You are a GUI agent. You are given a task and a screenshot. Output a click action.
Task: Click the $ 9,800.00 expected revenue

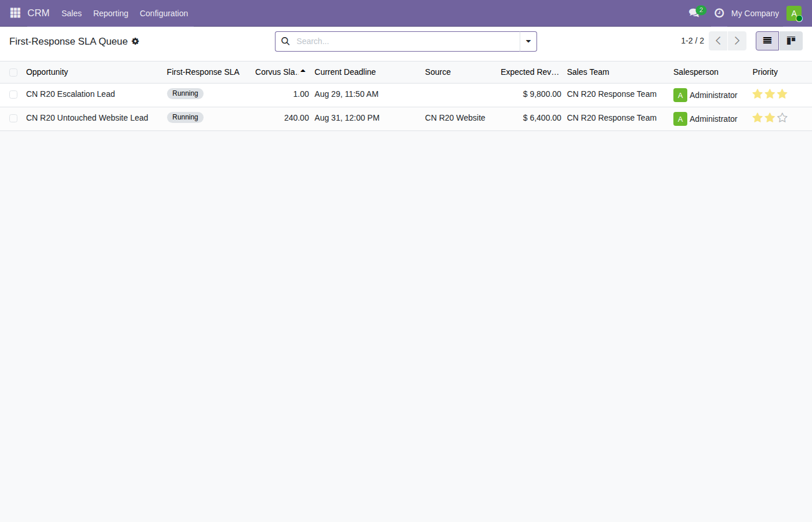[542, 94]
